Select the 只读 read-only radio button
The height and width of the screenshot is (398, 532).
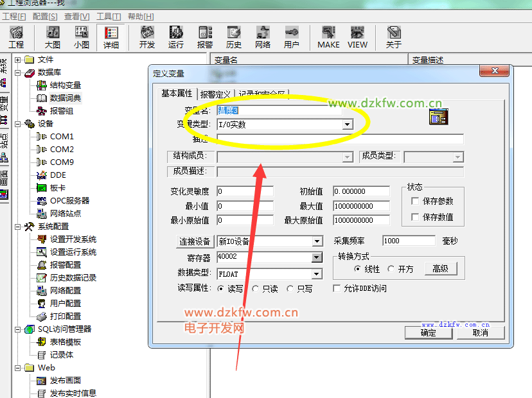tap(256, 289)
